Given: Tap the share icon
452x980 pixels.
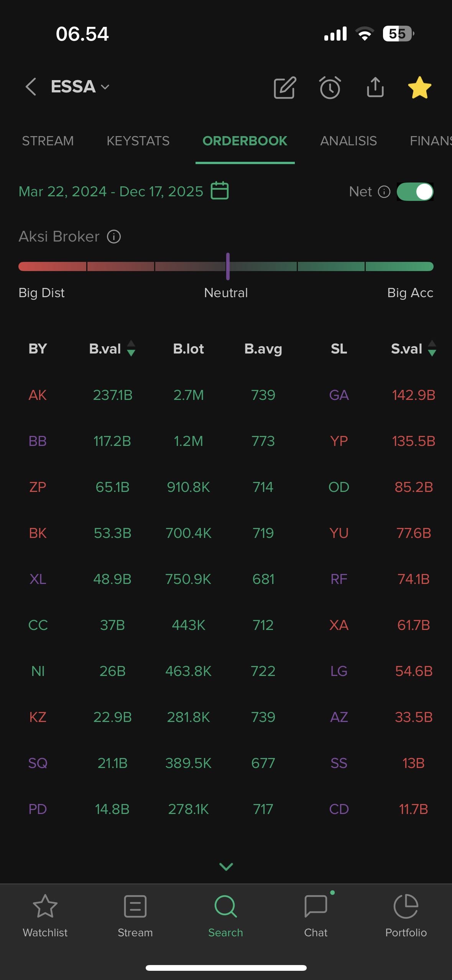Looking at the screenshot, I should (x=375, y=87).
